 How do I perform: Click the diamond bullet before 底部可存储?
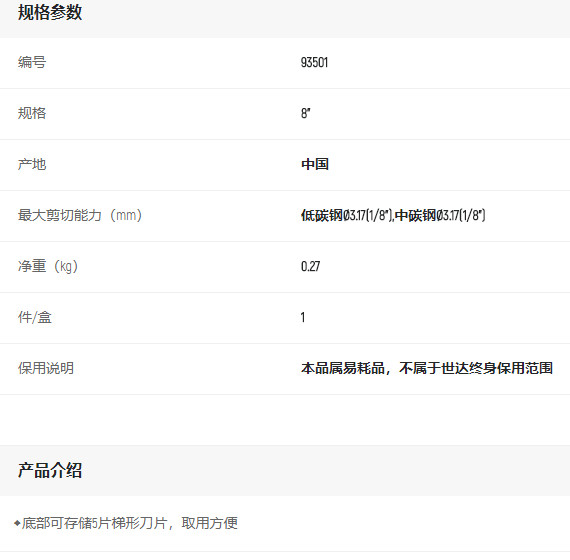tap(17, 524)
